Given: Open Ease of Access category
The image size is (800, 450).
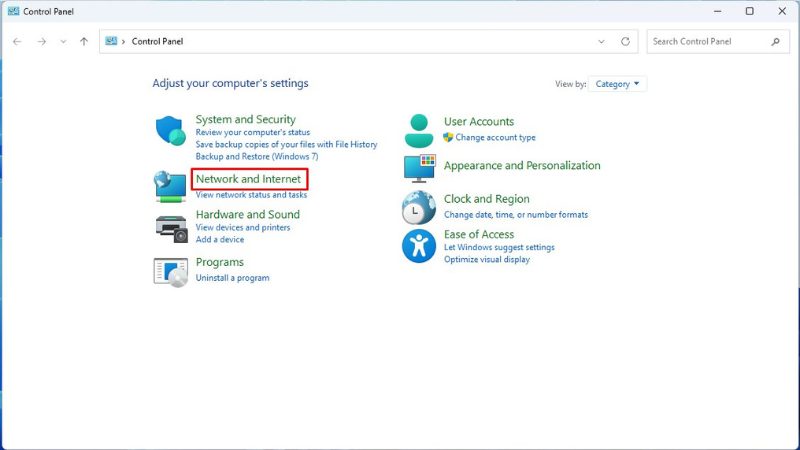Looking at the screenshot, I should click(479, 234).
